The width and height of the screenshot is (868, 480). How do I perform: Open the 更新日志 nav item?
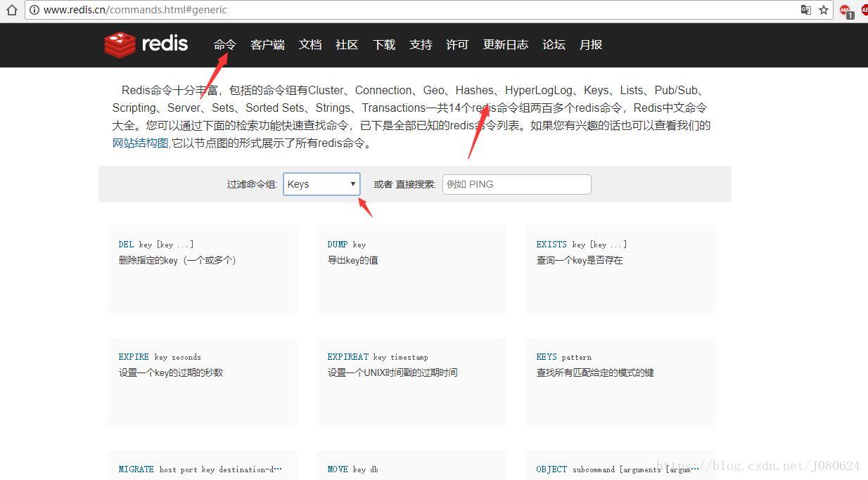(506, 44)
